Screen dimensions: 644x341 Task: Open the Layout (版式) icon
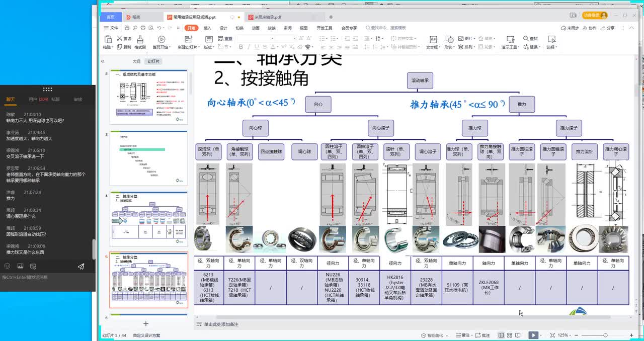click(x=208, y=39)
